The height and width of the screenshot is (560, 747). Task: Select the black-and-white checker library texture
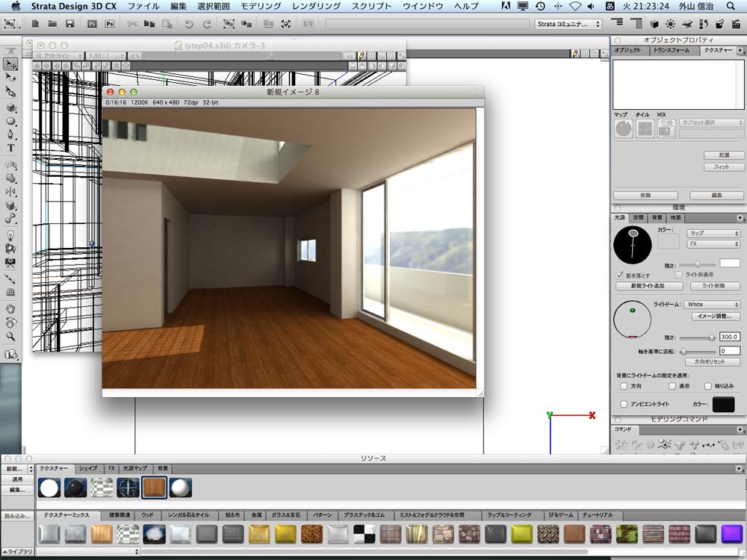(364, 535)
